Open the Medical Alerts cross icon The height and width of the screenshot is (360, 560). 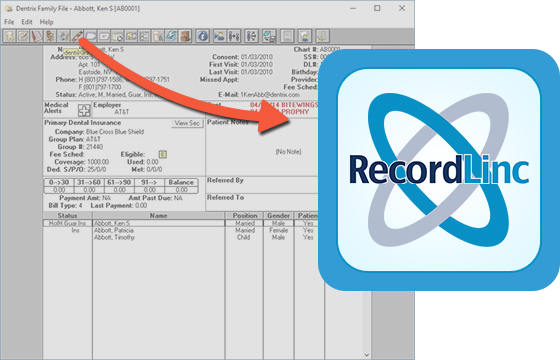[x=84, y=110]
